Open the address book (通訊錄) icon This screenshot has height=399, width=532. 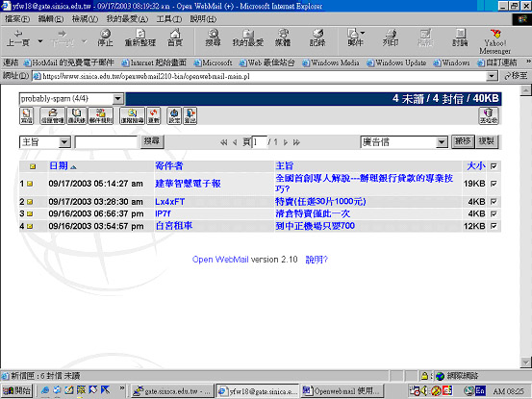click(77, 116)
